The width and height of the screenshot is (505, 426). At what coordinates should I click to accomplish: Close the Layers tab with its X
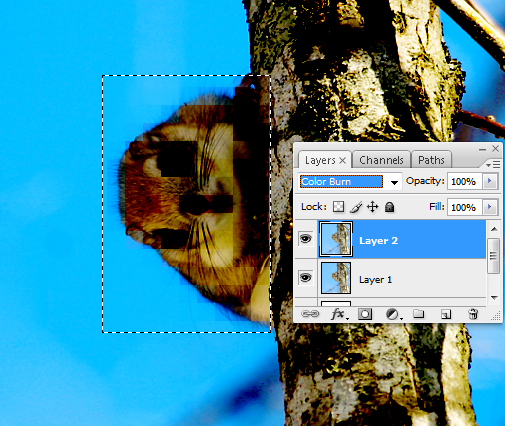[x=343, y=161]
